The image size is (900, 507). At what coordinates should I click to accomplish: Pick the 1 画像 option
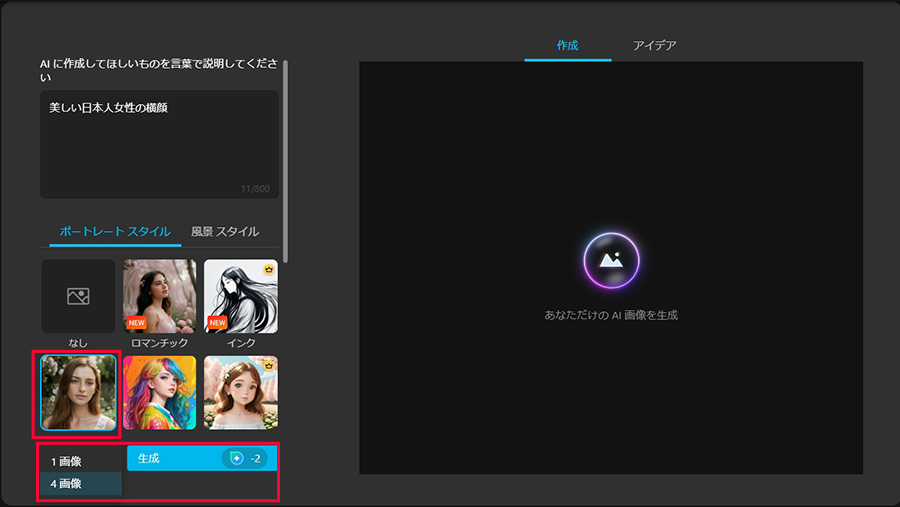point(80,461)
